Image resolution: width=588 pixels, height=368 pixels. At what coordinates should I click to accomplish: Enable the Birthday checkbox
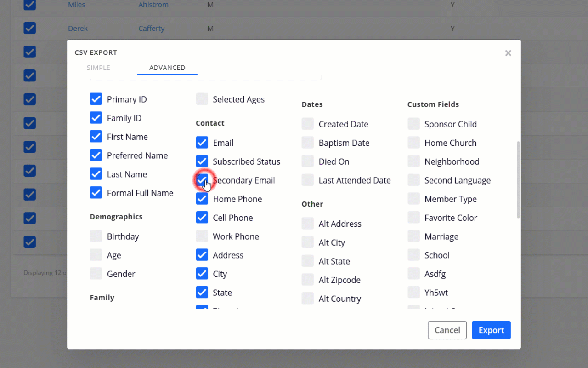96,236
